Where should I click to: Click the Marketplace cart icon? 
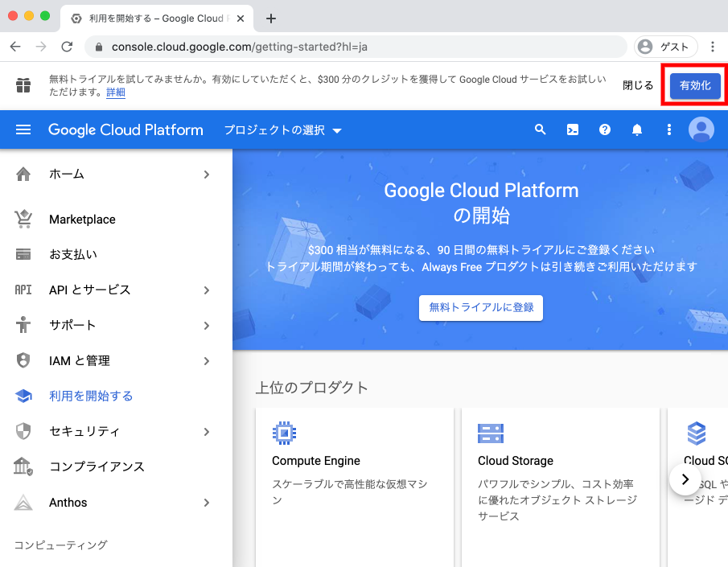tap(23, 219)
